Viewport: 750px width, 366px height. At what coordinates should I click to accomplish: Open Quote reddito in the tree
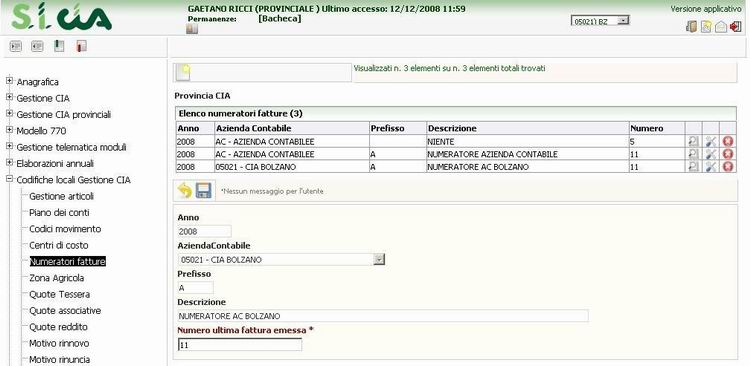[x=58, y=327]
